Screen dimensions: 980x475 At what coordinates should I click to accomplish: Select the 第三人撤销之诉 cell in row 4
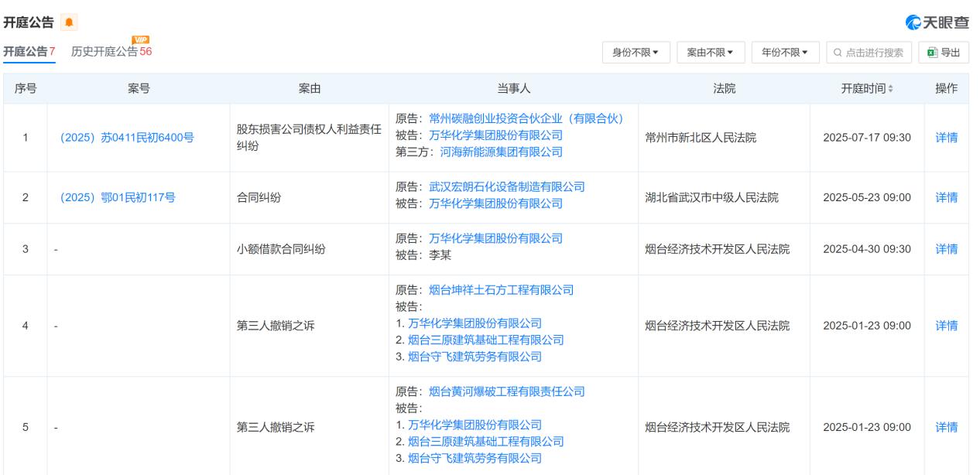pyautogui.click(x=310, y=326)
